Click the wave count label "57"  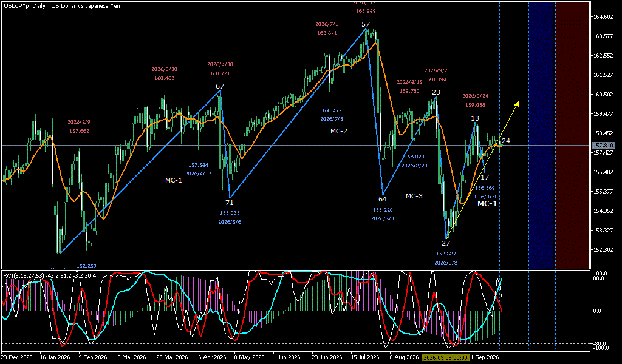tap(365, 24)
